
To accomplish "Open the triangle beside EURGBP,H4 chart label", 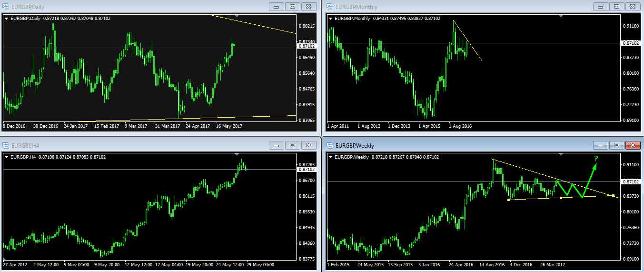I will (6, 157).
